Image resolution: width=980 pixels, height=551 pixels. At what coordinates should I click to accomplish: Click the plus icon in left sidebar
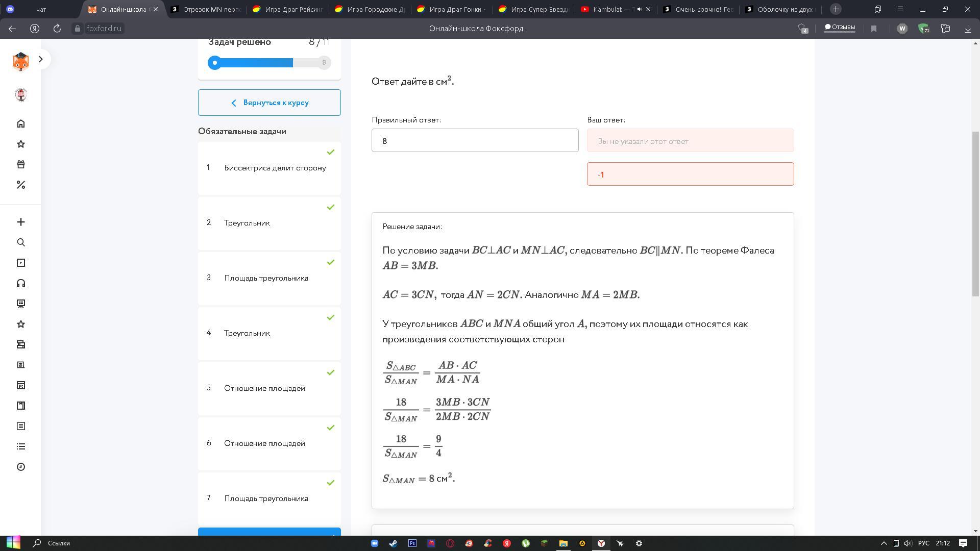point(21,222)
